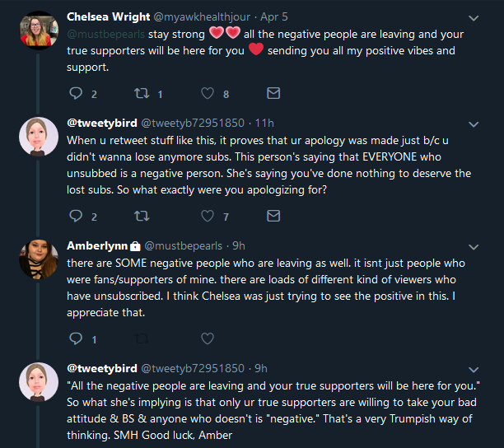Open chevron menu on Amberlynn's tweet
The height and width of the screenshot is (448, 504).
point(474,247)
